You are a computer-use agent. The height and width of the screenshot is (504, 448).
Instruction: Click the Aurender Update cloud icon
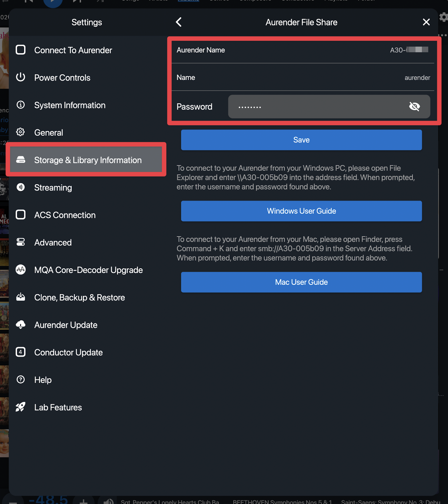pos(21,324)
